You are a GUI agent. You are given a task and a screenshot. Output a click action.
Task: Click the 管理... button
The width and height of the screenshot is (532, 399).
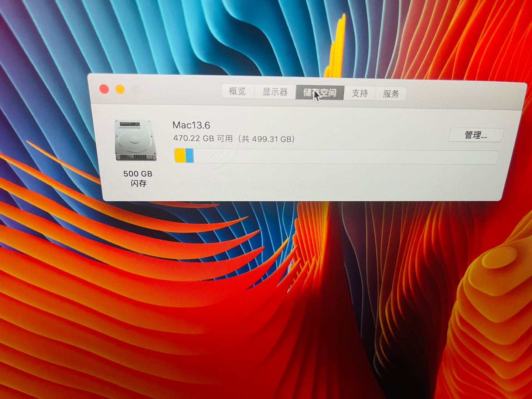coord(476,135)
